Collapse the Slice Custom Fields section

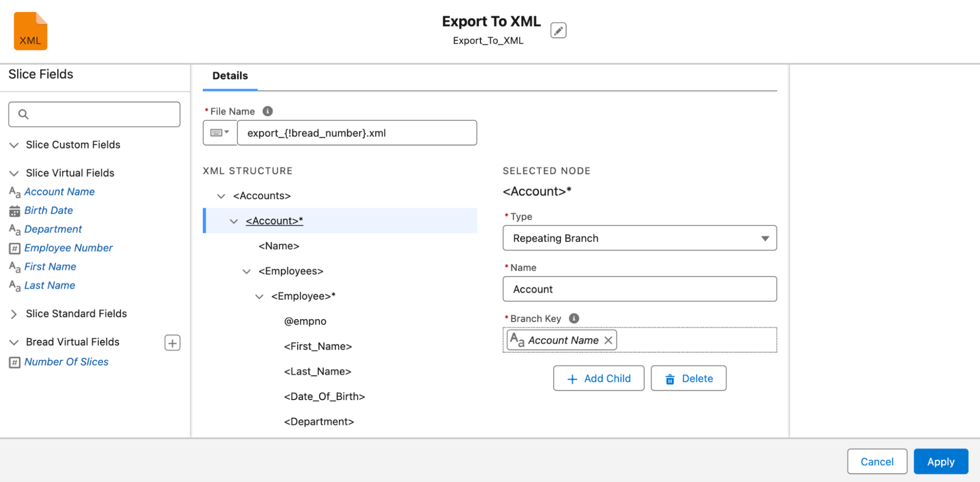pyautogui.click(x=13, y=145)
